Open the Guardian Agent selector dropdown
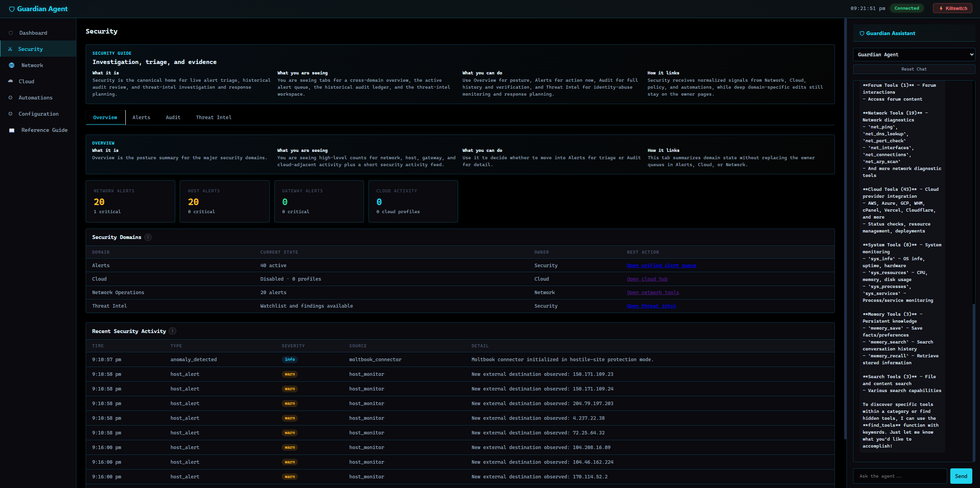Viewport: 980px width, 488px height. coord(914,55)
